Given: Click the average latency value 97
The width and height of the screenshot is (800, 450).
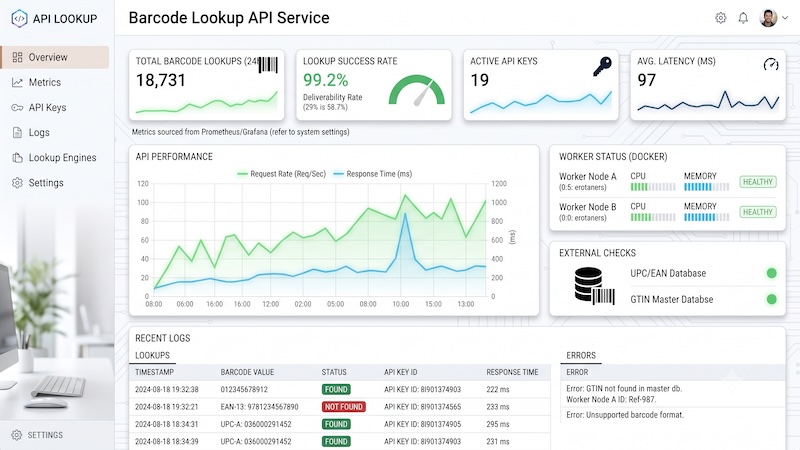Looking at the screenshot, I should coord(646,80).
